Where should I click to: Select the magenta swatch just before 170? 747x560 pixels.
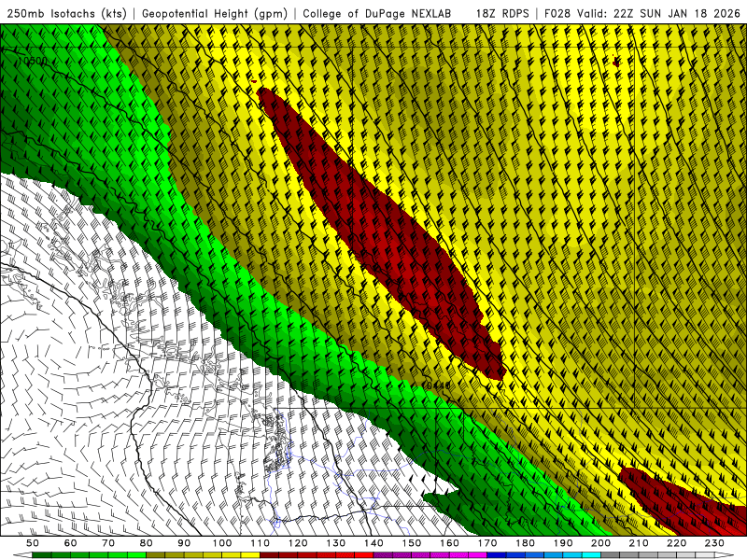point(477,555)
